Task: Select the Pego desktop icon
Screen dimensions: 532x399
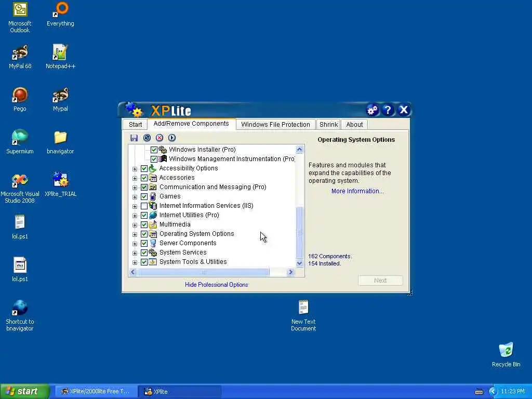Action: tap(20, 99)
